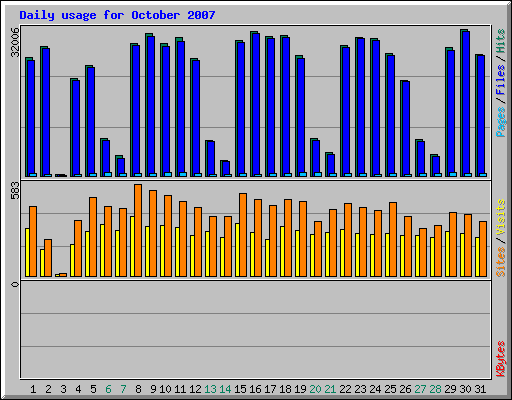
Task: Click the blue hits bar for day 9
Action: [151, 105]
